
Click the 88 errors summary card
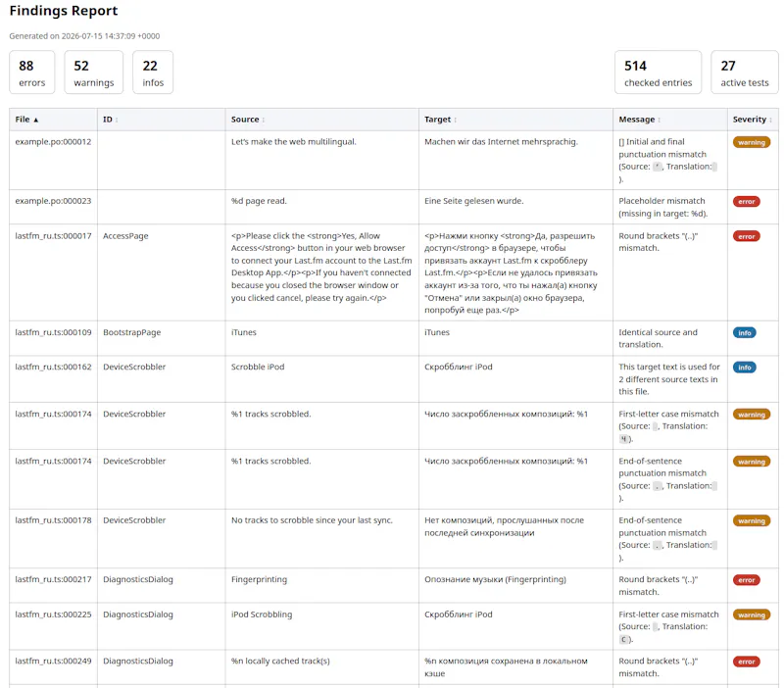32,72
